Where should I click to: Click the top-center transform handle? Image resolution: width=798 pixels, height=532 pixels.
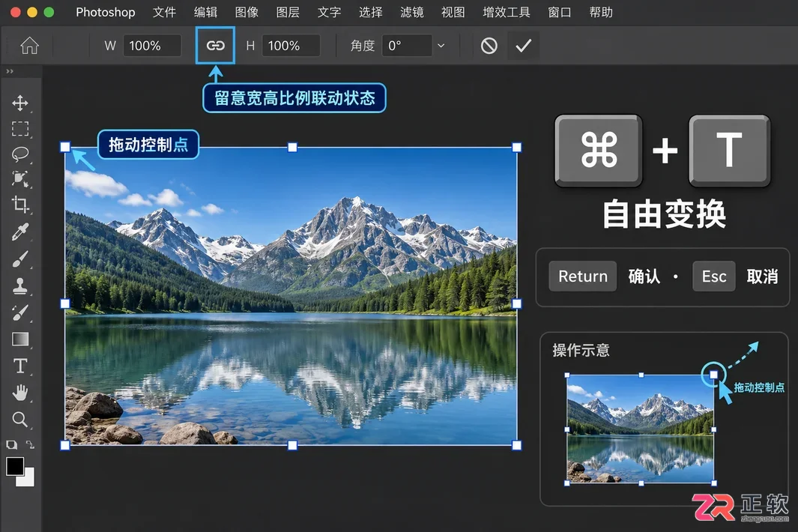tap(292, 147)
